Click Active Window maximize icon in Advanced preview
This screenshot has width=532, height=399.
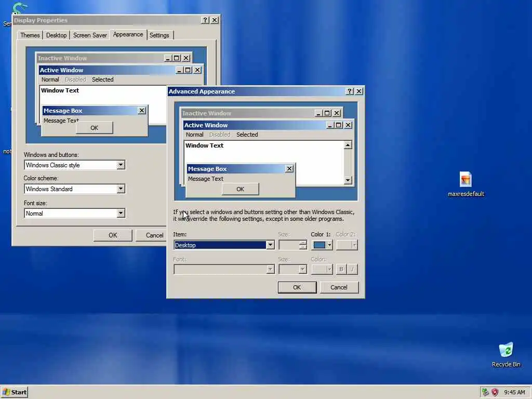[339, 125]
